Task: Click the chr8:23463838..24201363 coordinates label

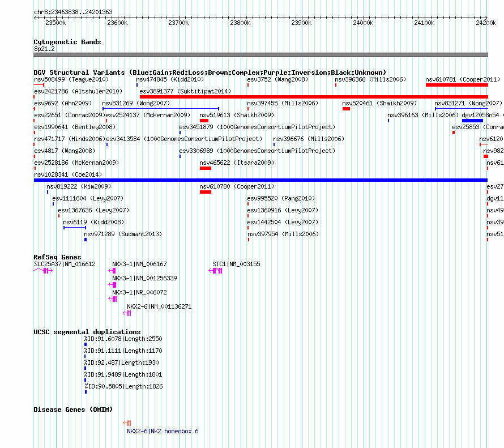Action: point(73,12)
